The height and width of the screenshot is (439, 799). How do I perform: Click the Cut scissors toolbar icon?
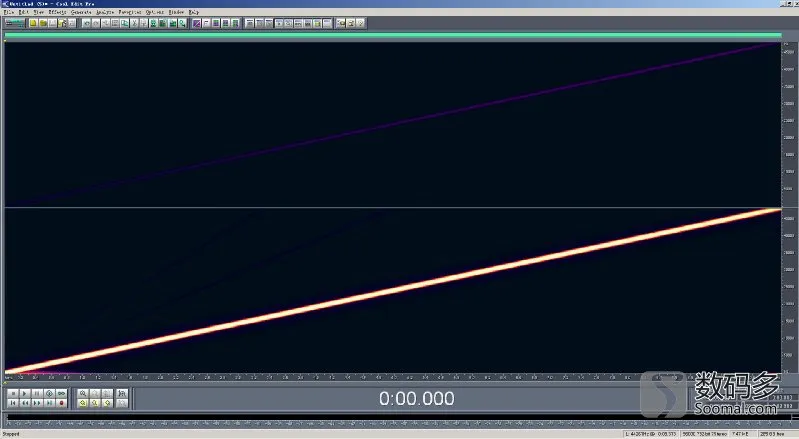(x=134, y=23)
